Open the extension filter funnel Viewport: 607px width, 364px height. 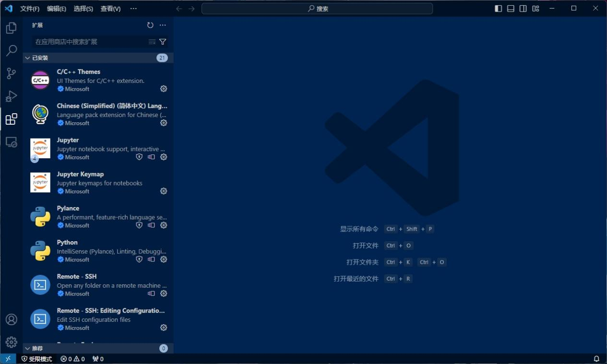pos(163,42)
